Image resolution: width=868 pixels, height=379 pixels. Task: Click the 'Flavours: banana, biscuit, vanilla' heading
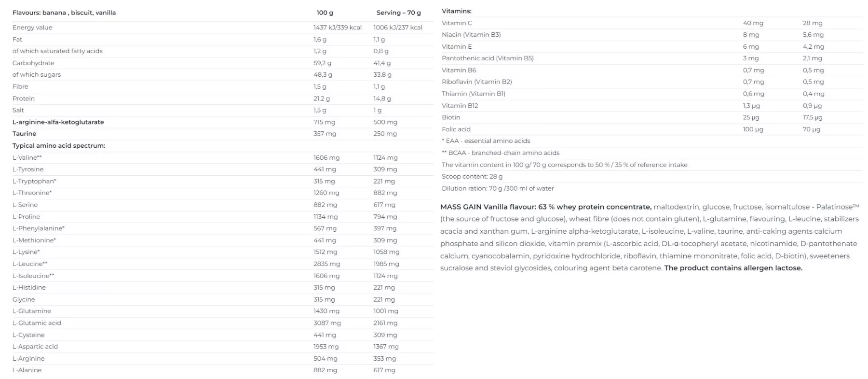pos(64,13)
